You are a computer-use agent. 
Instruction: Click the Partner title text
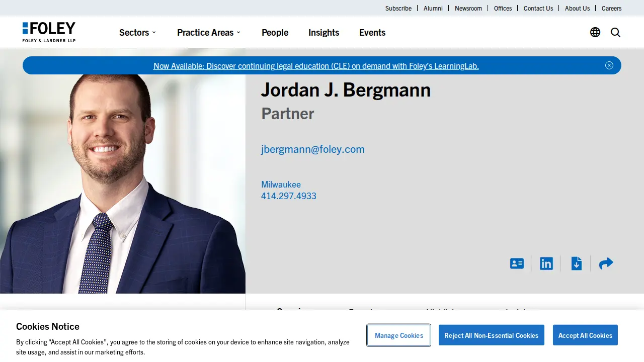(288, 114)
